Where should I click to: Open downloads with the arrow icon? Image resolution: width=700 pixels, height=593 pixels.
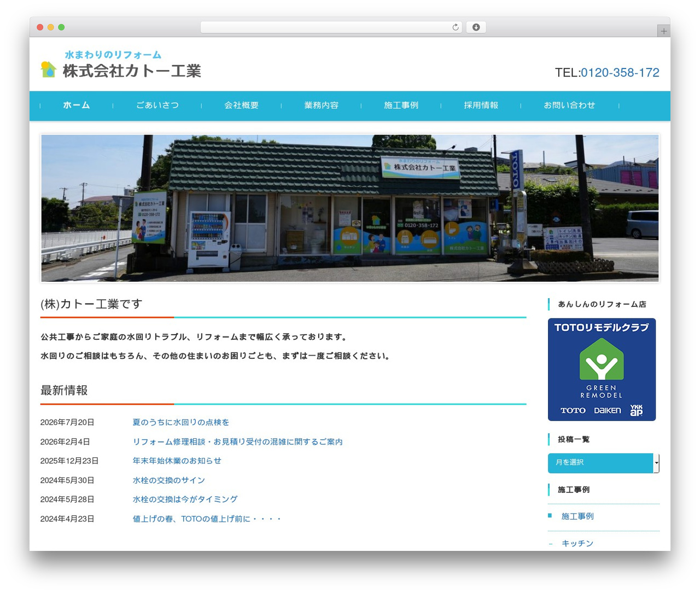[x=476, y=27]
